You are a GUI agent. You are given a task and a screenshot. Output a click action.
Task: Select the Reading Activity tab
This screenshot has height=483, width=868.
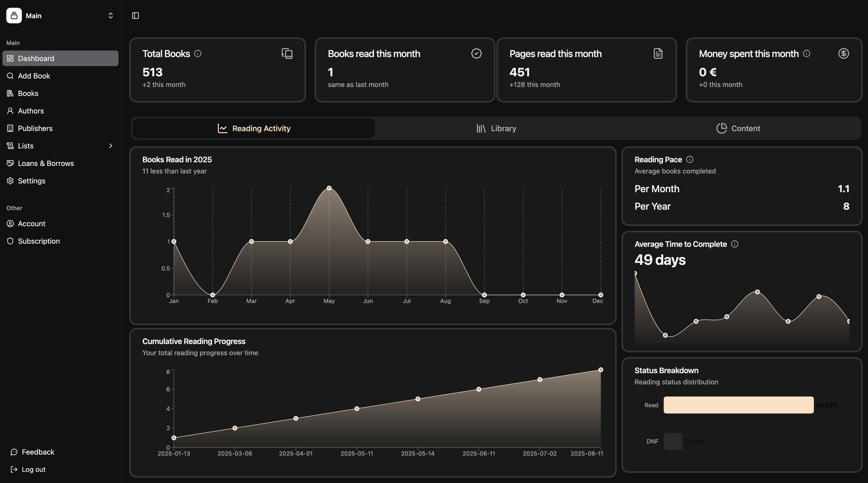(x=254, y=129)
